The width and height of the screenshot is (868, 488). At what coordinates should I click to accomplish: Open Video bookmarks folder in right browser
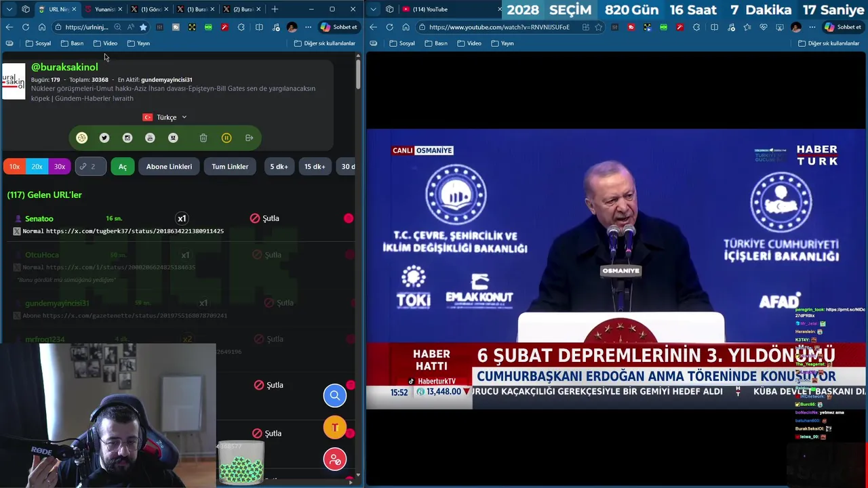click(469, 43)
